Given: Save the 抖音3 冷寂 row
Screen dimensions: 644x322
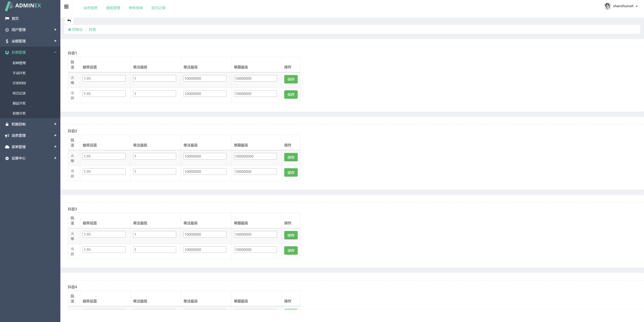Looking at the screenshot, I should (291, 250).
